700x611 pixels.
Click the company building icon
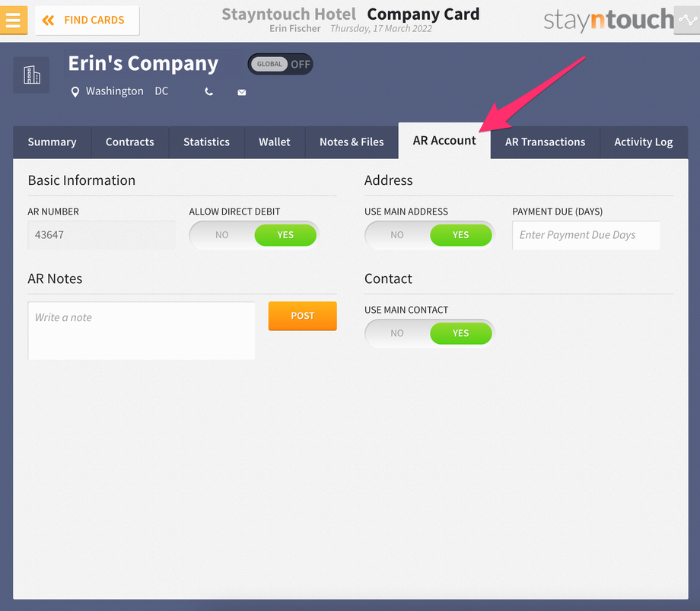[x=31, y=75]
